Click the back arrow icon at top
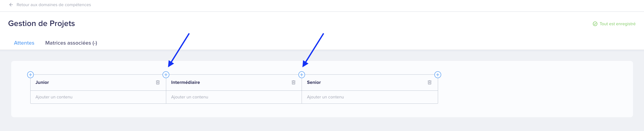 point(11,5)
